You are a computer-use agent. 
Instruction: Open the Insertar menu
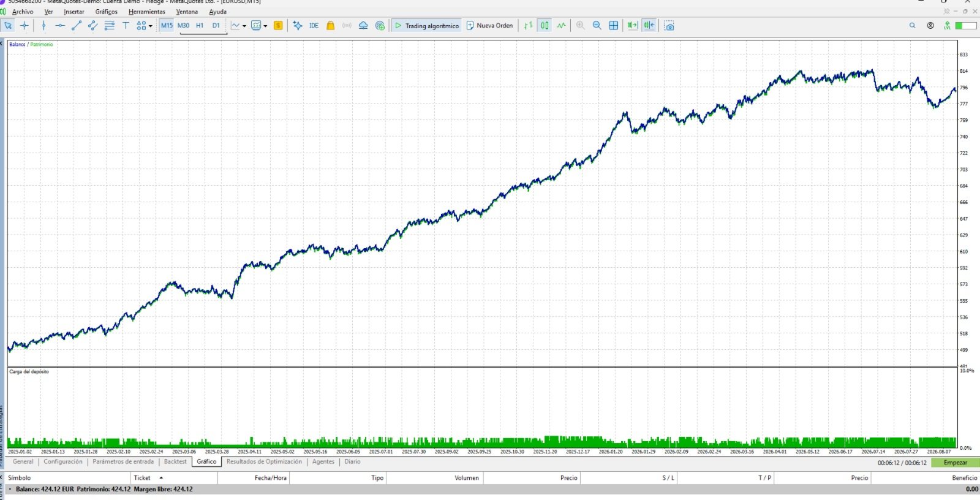click(x=74, y=12)
